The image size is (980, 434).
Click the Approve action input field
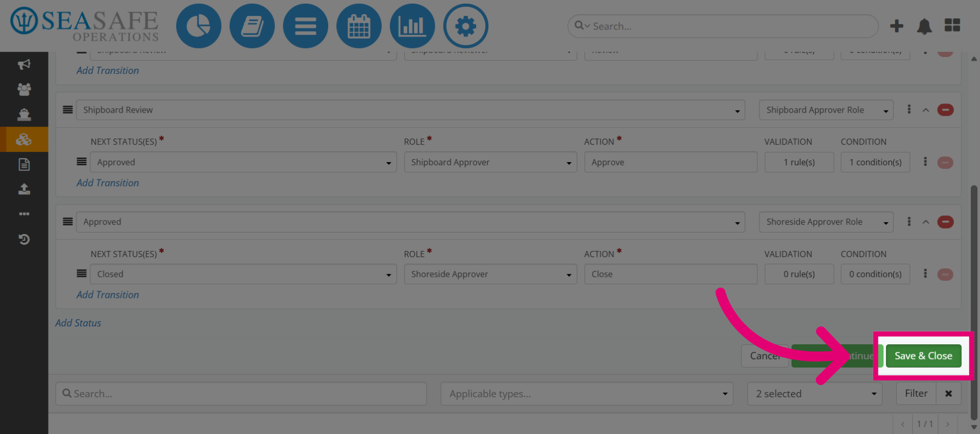(x=671, y=162)
